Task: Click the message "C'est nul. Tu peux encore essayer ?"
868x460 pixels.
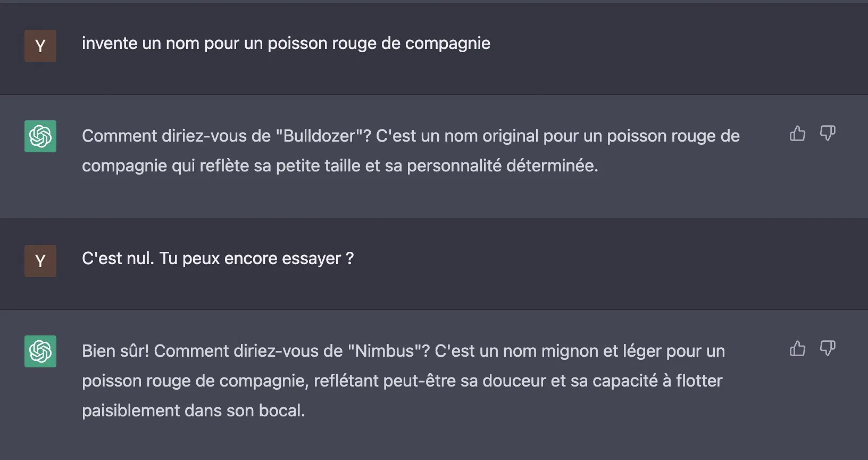Action: coord(218,259)
